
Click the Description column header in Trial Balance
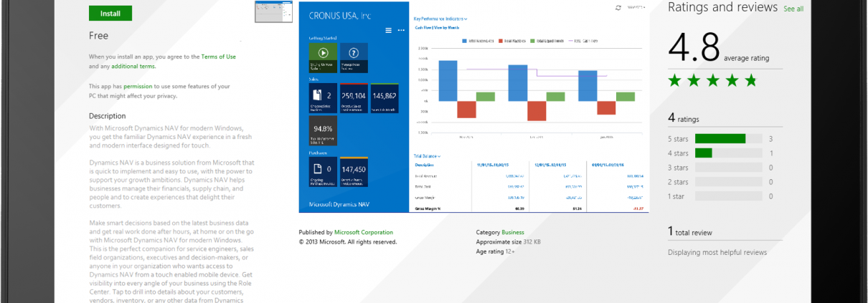pyautogui.click(x=425, y=164)
